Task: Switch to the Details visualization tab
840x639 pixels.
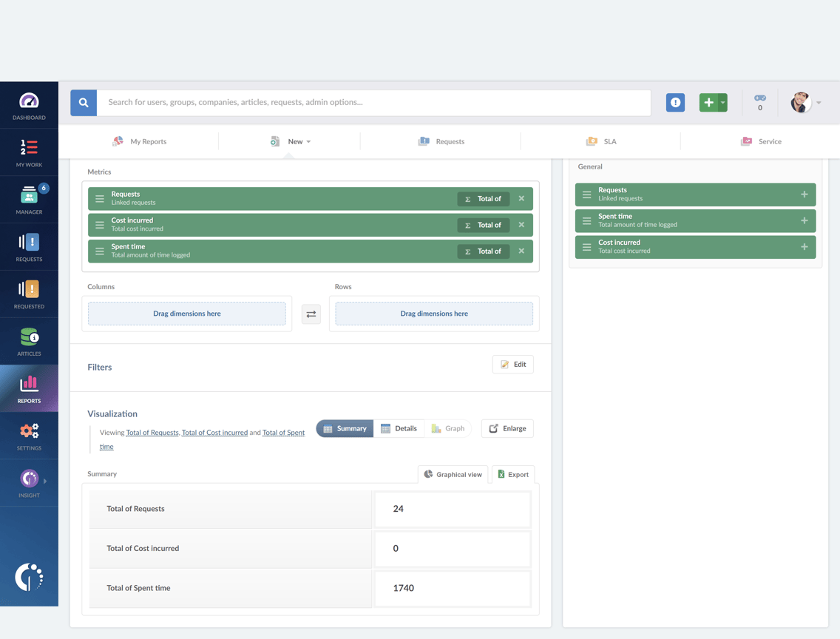Action: pos(399,428)
